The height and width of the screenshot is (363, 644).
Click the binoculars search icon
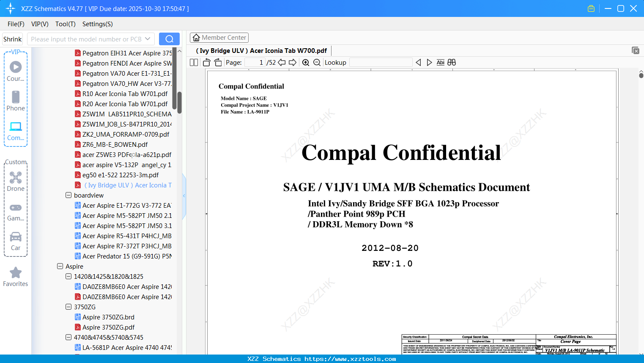[x=452, y=63]
